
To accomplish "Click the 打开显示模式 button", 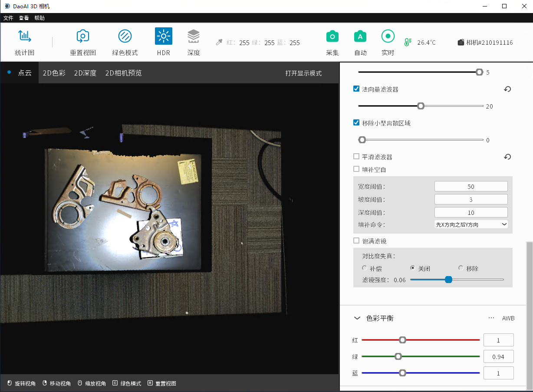I will click(303, 73).
